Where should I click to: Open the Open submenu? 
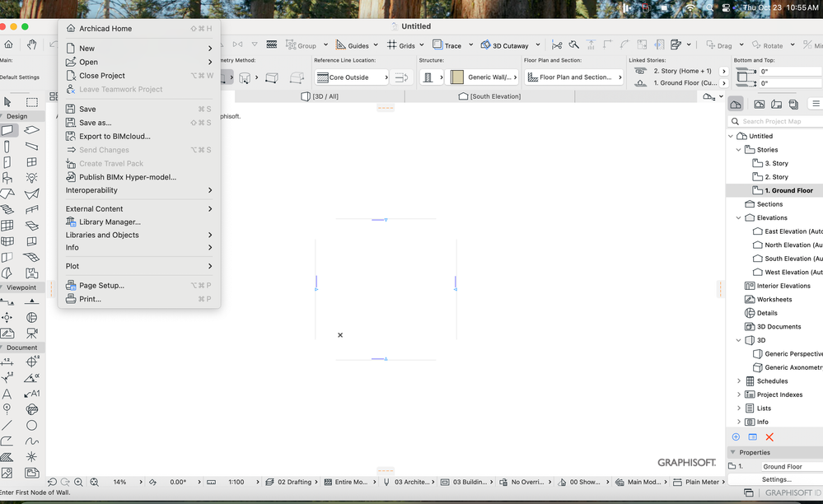point(138,62)
